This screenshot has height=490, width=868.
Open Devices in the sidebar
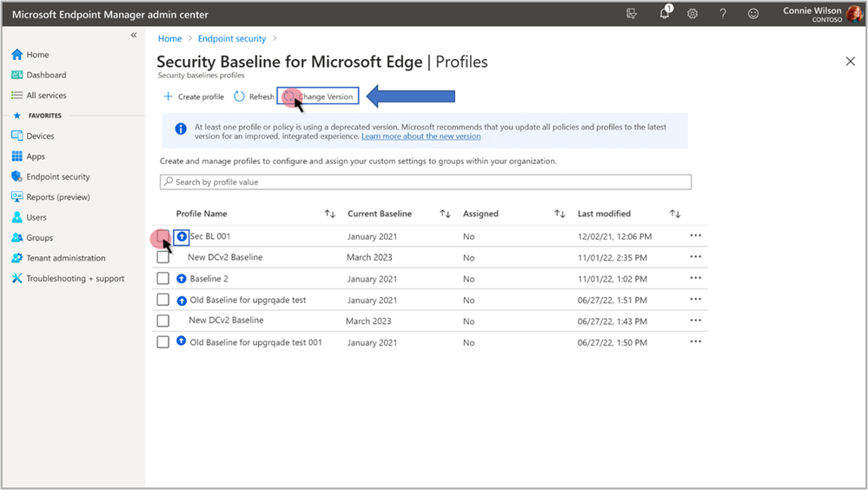coord(33,136)
